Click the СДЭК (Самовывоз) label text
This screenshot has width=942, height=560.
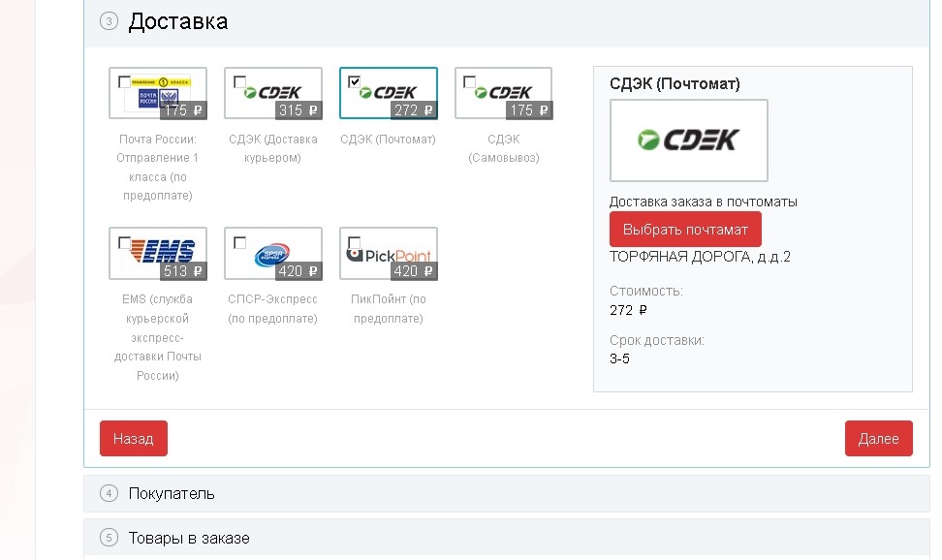tap(503, 148)
